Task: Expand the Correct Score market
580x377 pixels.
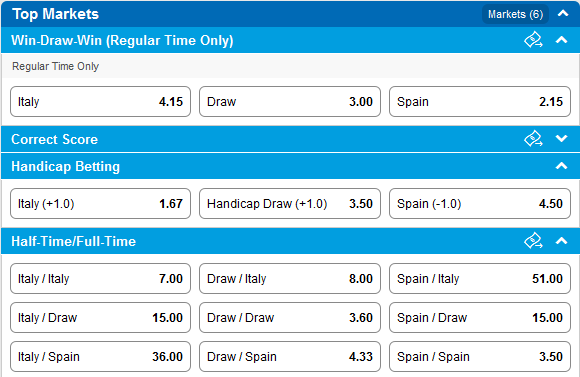Action: (x=561, y=139)
